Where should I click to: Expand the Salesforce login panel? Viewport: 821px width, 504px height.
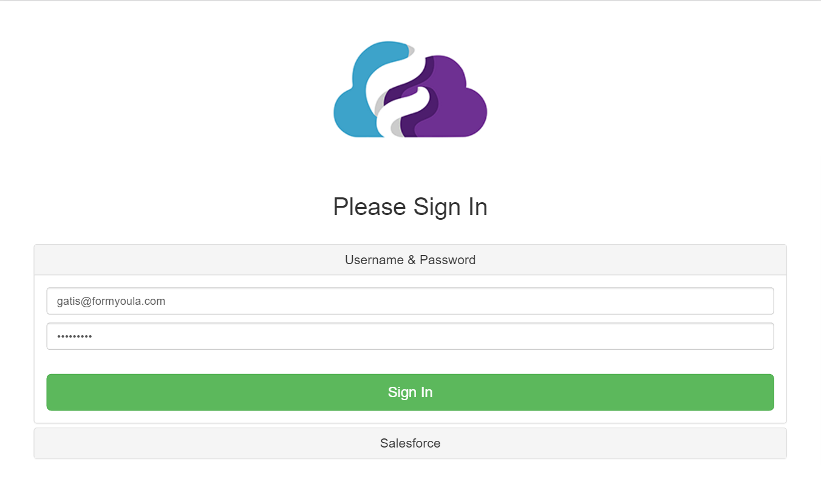click(x=410, y=443)
